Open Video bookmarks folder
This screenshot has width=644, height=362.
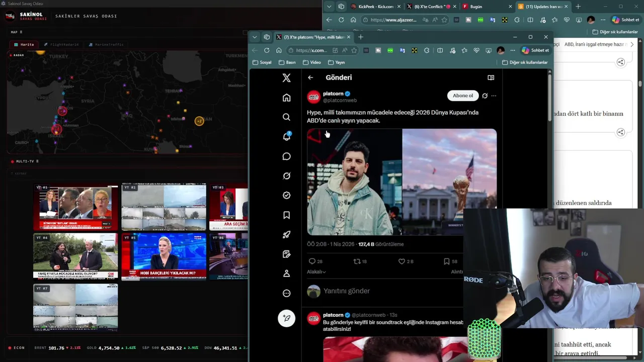(312, 62)
